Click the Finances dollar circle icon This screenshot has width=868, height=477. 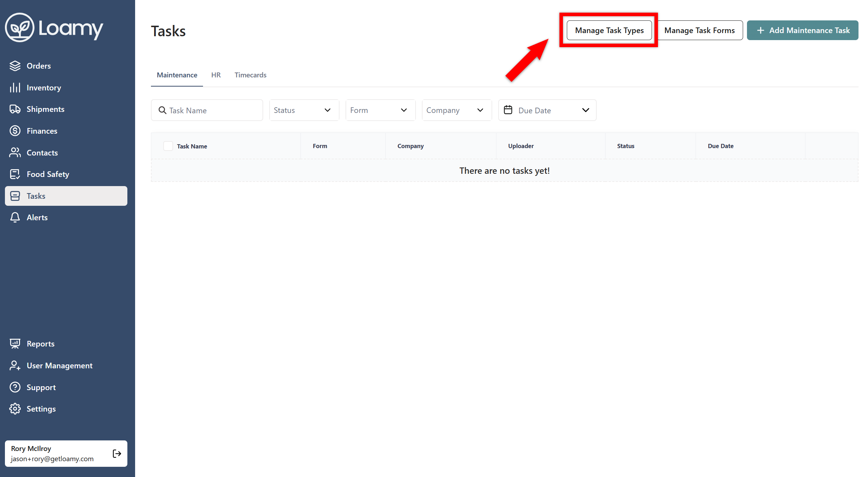15,131
